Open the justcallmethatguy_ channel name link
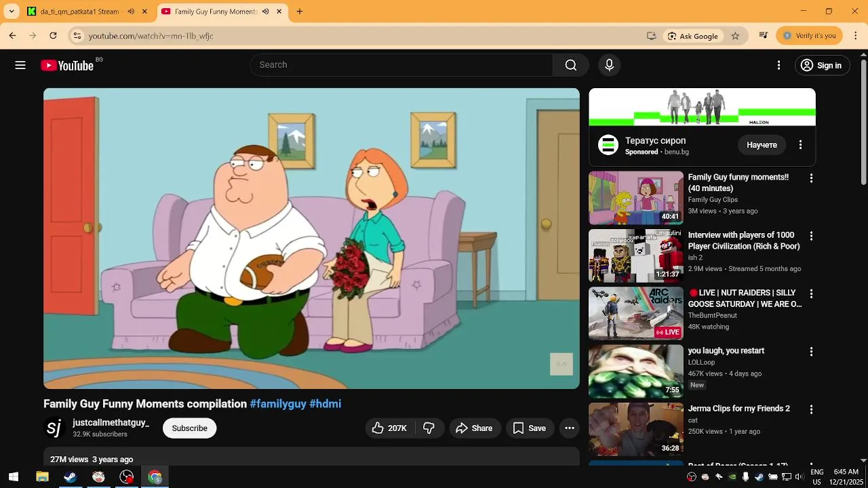The height and width of the screenshot is (488, 868). [111, 422]
